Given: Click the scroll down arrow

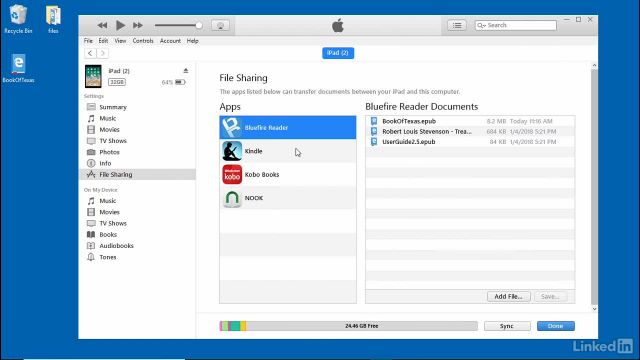Looking at the screenshot, I should point(594,309).
